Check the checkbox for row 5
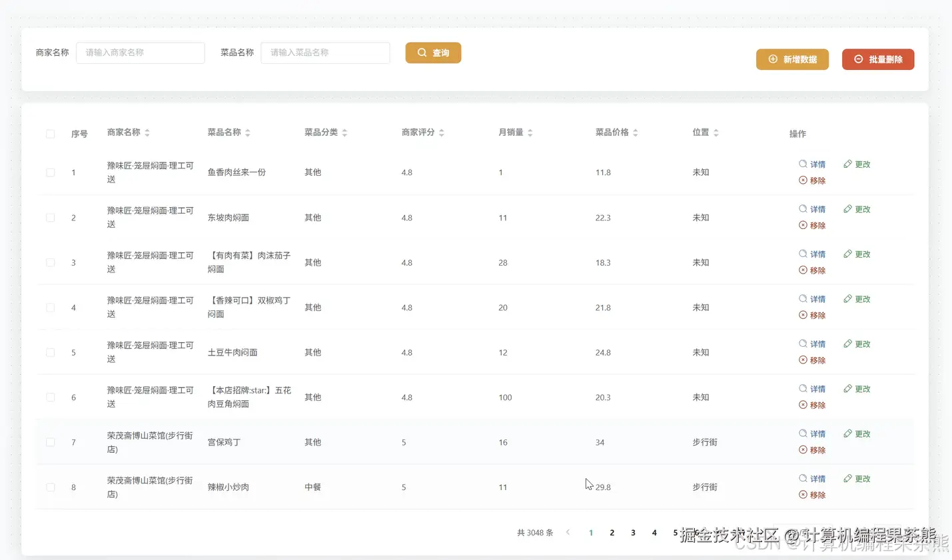This screenshot has width=952, height=560. click(x=50, y=352)
